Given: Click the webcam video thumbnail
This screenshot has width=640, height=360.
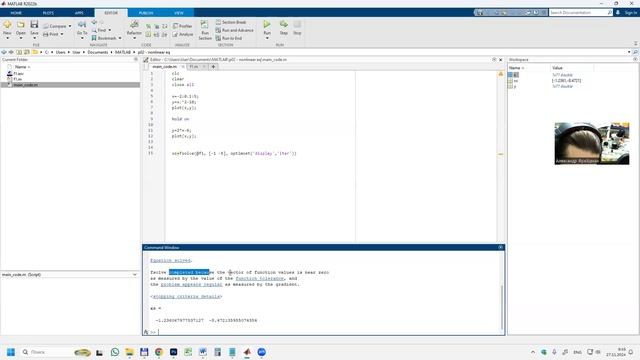Looking at the screenshot, I should click(591, 143).
